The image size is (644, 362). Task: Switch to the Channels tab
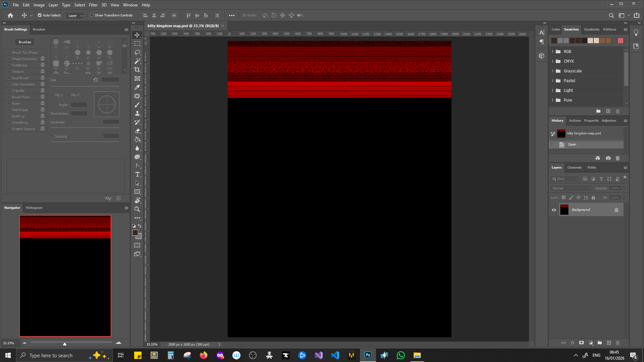(574, 168)
